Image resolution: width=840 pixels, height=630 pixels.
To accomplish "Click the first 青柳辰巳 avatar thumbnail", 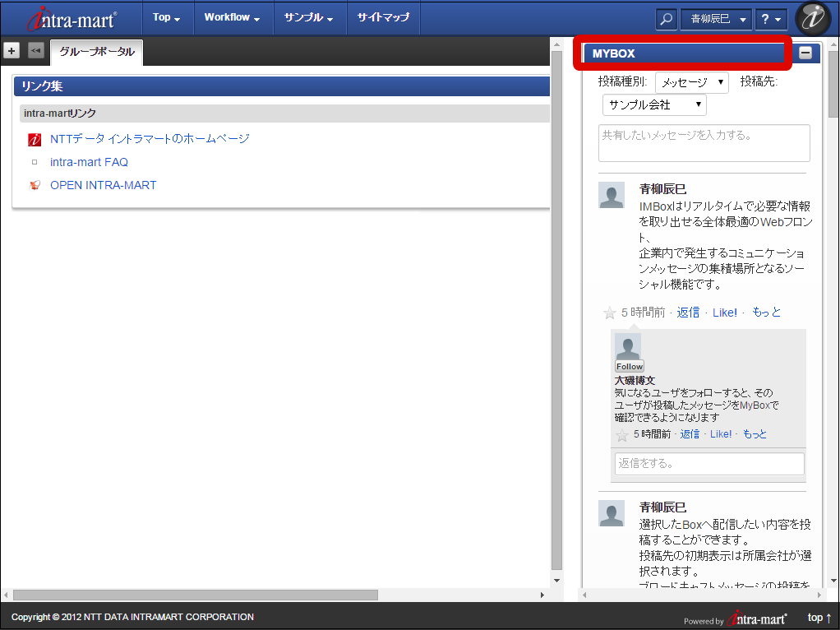I will [x=612, y=196].
